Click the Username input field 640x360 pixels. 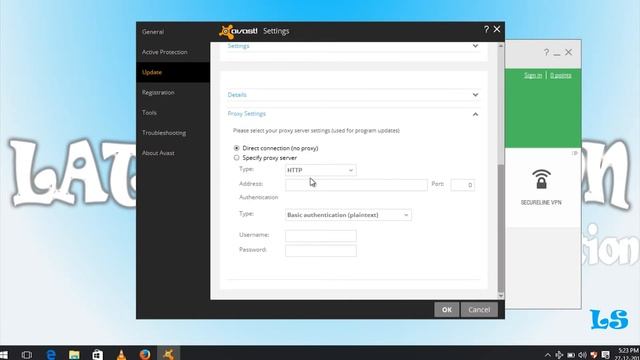320,236
